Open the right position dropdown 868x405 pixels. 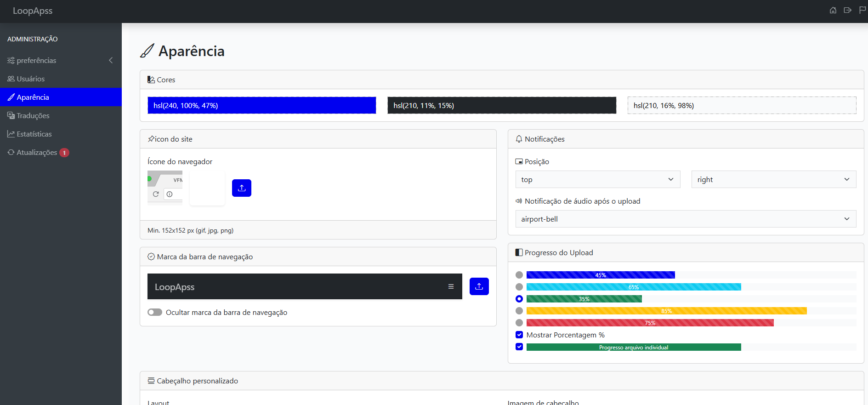774,179
